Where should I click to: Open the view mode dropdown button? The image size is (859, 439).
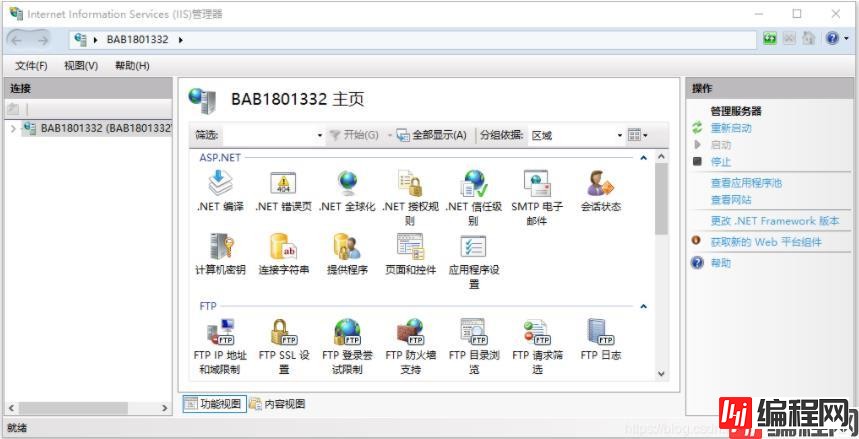[638, 135]
